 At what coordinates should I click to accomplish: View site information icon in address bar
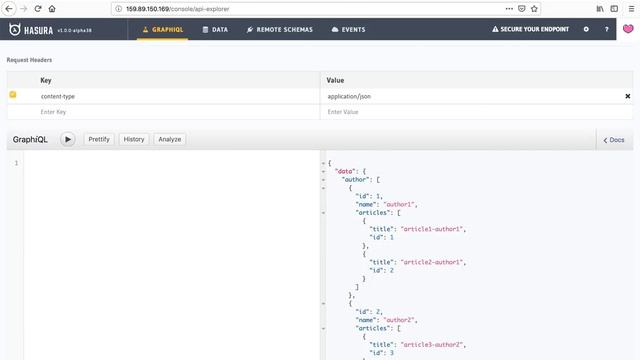pos(118,9)
